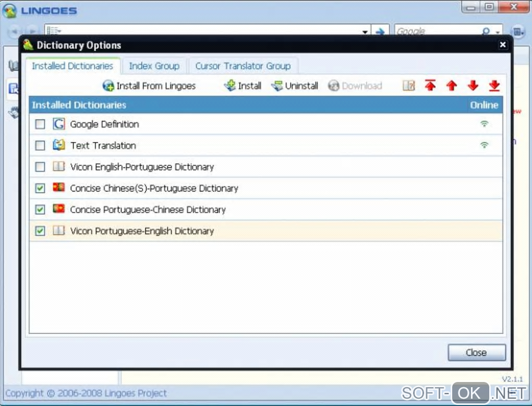
Task: Enable the Text Translation checkbox
Action: [x=40, y=146]
